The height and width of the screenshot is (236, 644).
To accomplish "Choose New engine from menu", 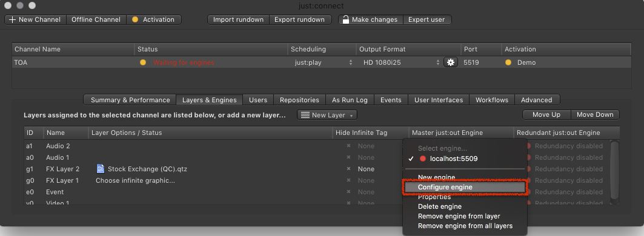I will [465, 177].
